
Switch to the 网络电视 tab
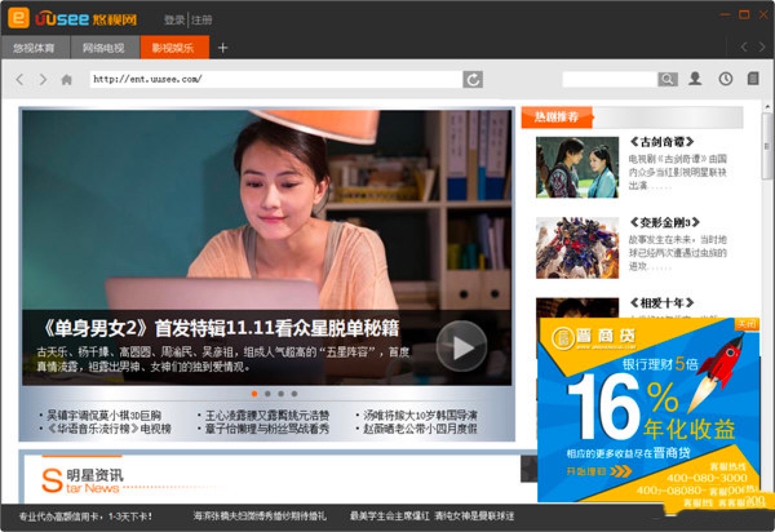coord(103,48)
